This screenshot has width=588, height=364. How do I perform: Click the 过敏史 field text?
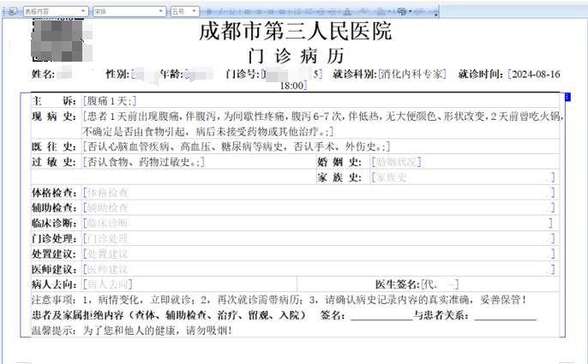[x=144, y=162]
